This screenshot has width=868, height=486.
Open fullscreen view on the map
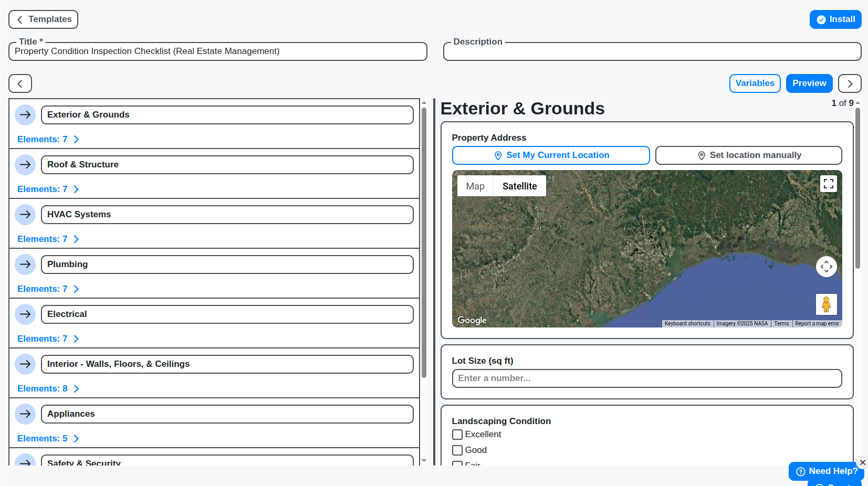click(x=829, y=184)
